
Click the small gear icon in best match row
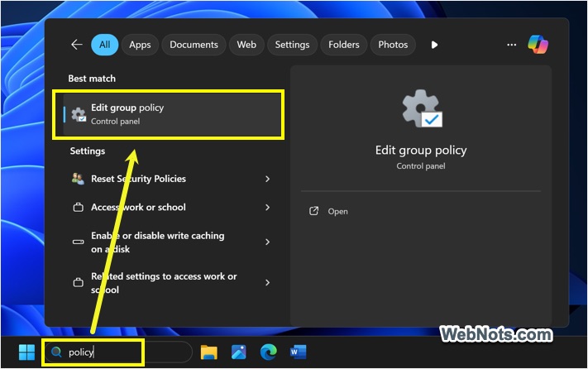pyautogui.click(x=79, y=115)
